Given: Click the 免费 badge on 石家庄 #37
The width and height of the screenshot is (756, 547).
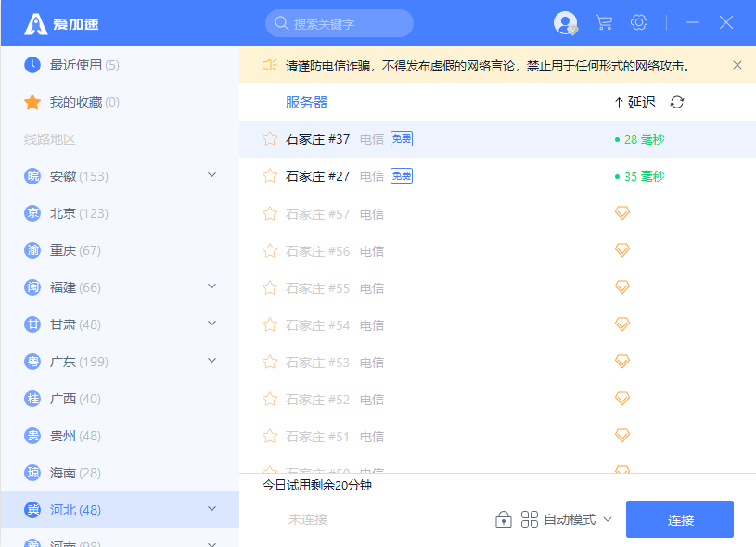Looking at the screenshot, I should [400, 138].
